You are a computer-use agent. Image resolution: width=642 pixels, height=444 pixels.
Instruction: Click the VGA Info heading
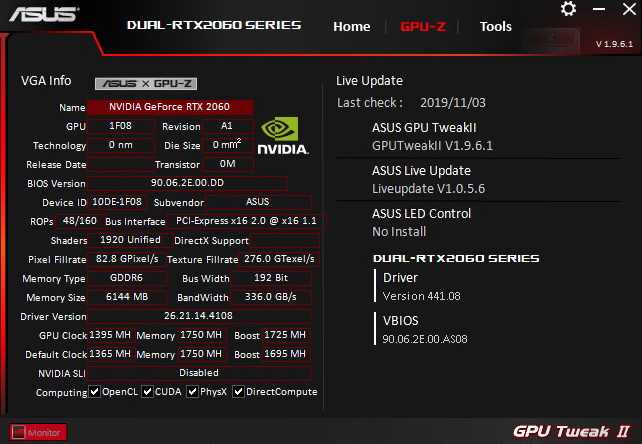coord(46,81)
